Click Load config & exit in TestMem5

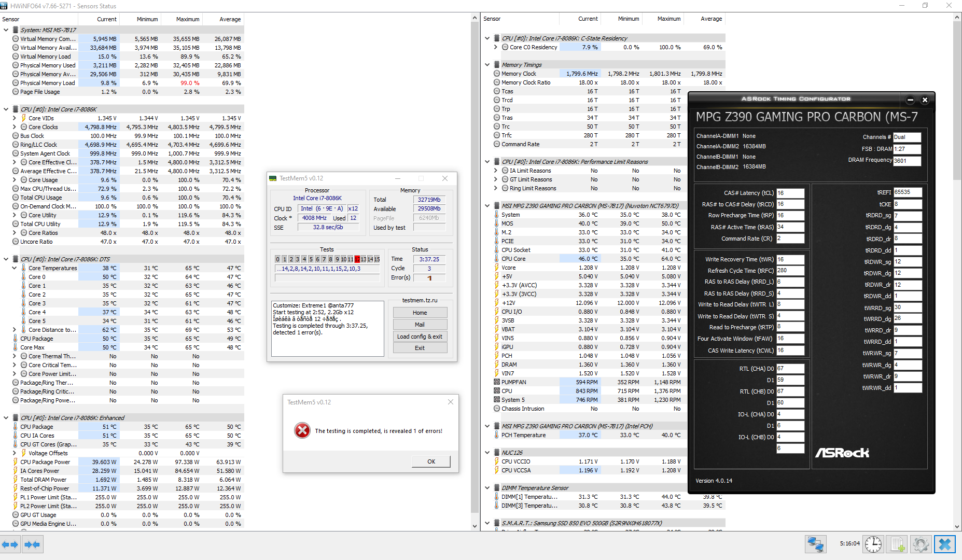pyautogui.click(x=420, y=337)
